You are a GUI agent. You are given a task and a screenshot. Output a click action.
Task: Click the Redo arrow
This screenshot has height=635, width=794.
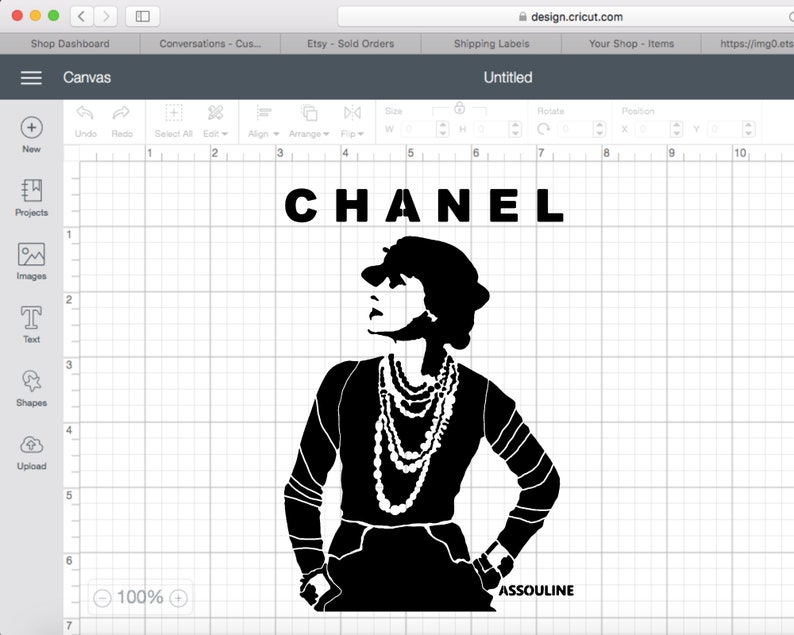tap(122, 113)
